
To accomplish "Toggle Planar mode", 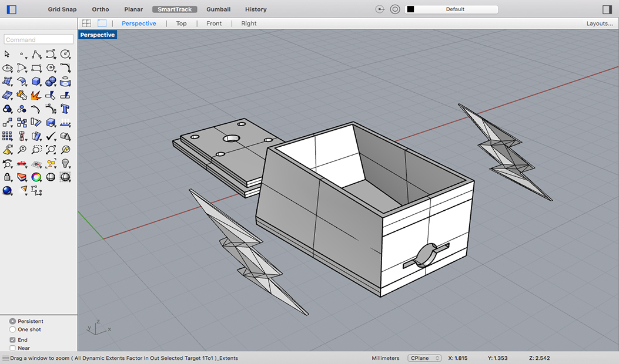I will point(133,9).
